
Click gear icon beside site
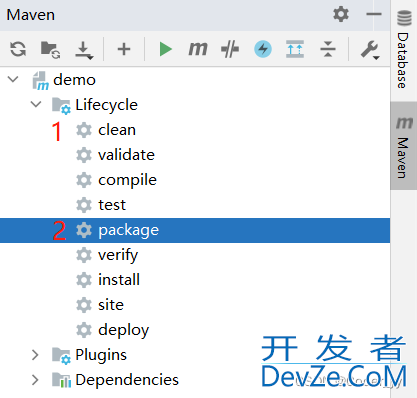pyautogui.click(x=84, y=305)
